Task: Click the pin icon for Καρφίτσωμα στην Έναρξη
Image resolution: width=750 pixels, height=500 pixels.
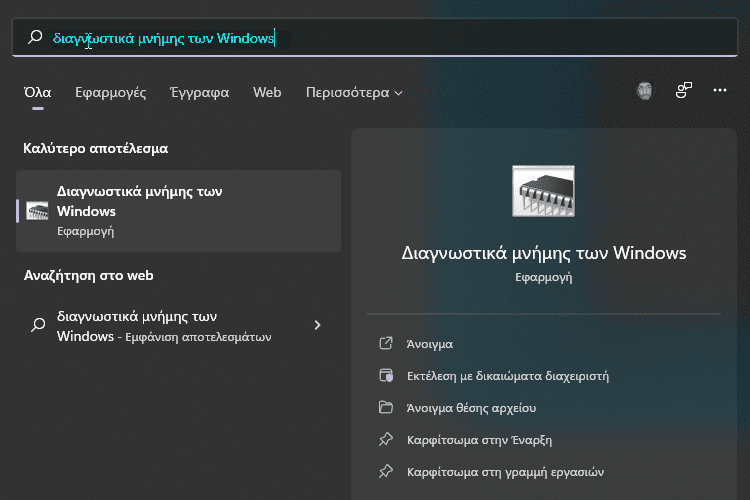Action: [x=386, y=439]
